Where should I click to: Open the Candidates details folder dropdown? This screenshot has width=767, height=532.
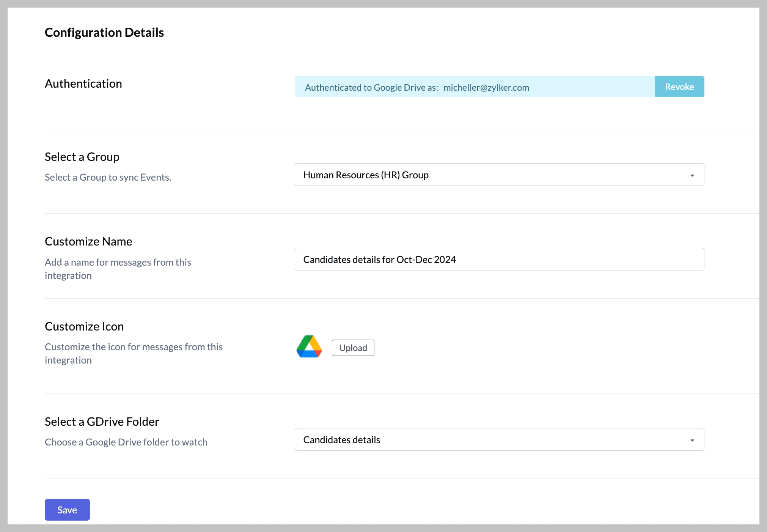499,440
